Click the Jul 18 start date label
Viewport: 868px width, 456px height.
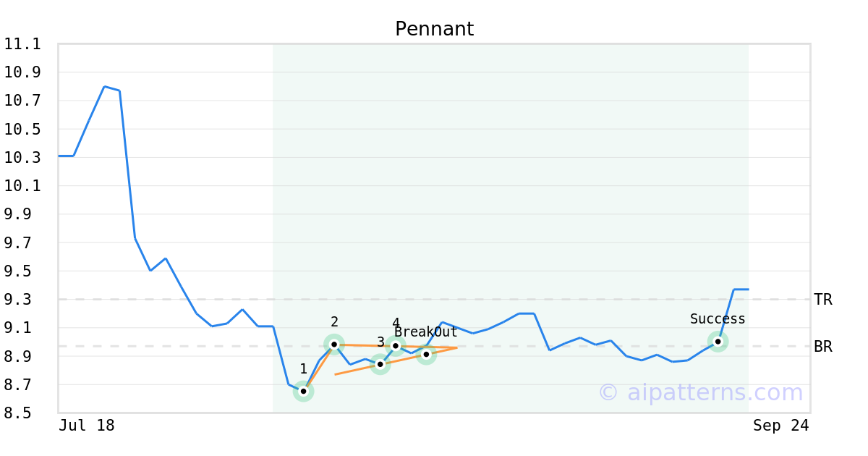pyautogui.click(x=87, y=426)
